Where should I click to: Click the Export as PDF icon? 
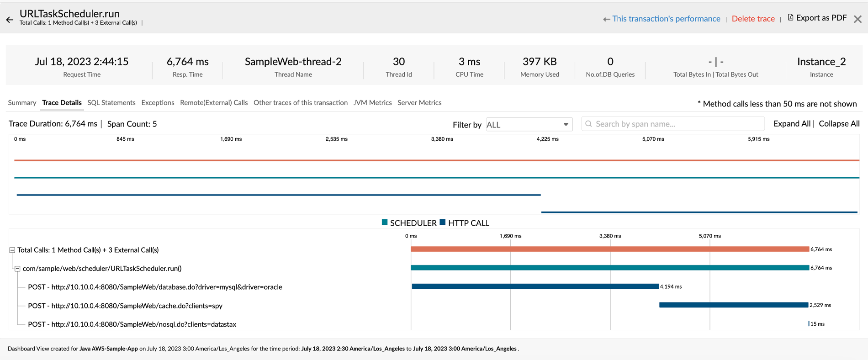pos(790,17)
